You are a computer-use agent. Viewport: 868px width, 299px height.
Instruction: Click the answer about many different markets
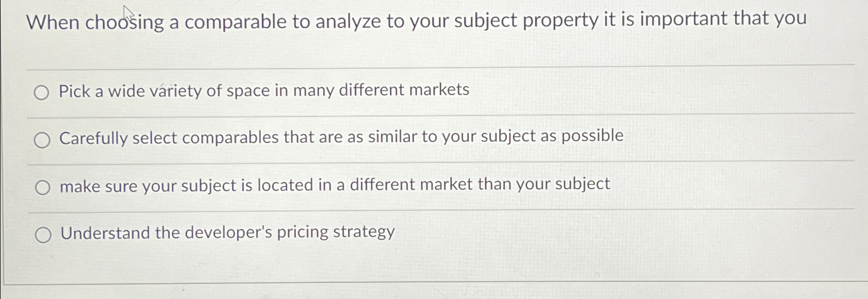[x=264, y=91]
